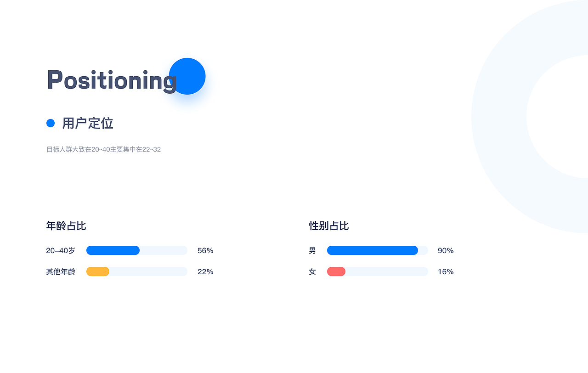Click the 22% value
588x373 pixels.
tap(205, 271)
